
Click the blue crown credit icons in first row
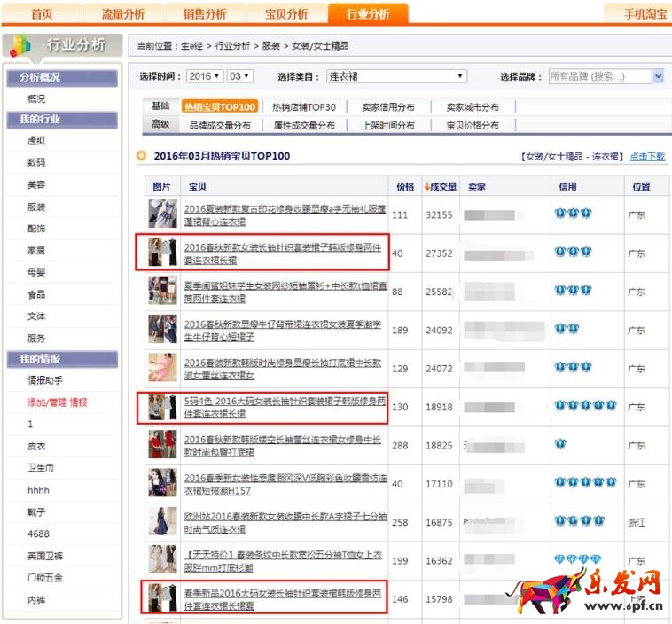[x=573, y=214]
